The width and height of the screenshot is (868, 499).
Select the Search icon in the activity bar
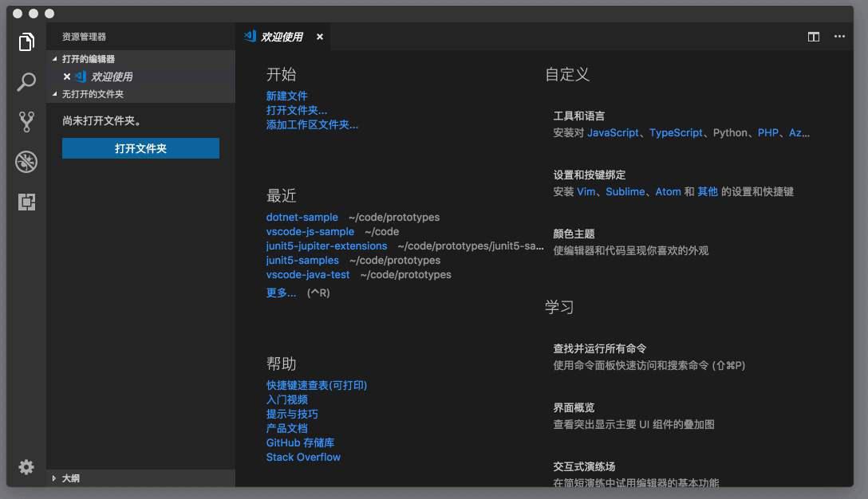coord(26,82)
